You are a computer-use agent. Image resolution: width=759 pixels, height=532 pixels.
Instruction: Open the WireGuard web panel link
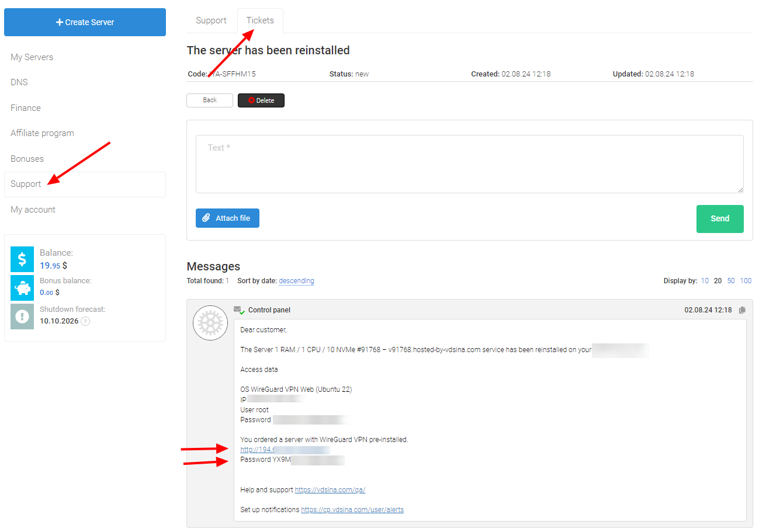285,450
